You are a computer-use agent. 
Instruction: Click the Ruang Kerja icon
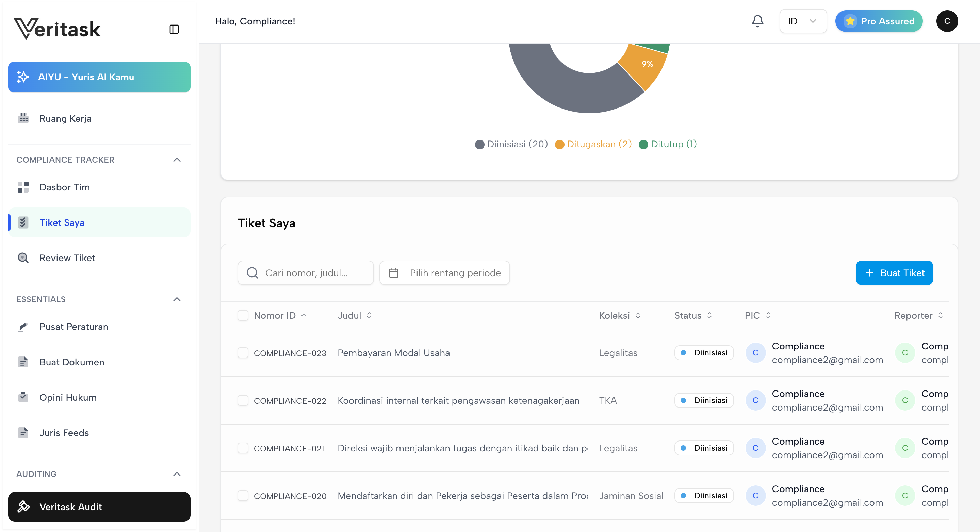(x=23, y=118)
